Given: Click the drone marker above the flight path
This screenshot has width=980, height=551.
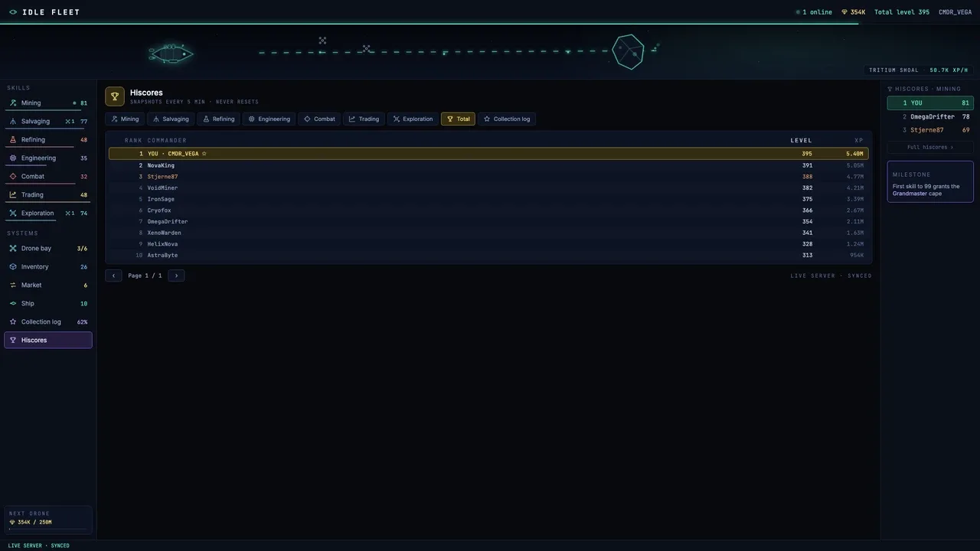Looking at the screenshot, I should pyautogui.click(x=322, y=41).
